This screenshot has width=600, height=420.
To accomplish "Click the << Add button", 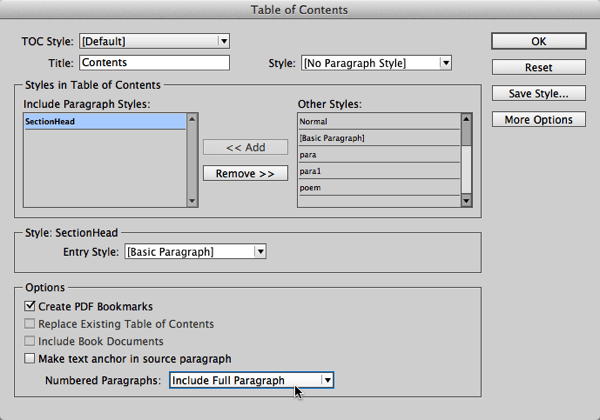I will (x=245, y=147).
